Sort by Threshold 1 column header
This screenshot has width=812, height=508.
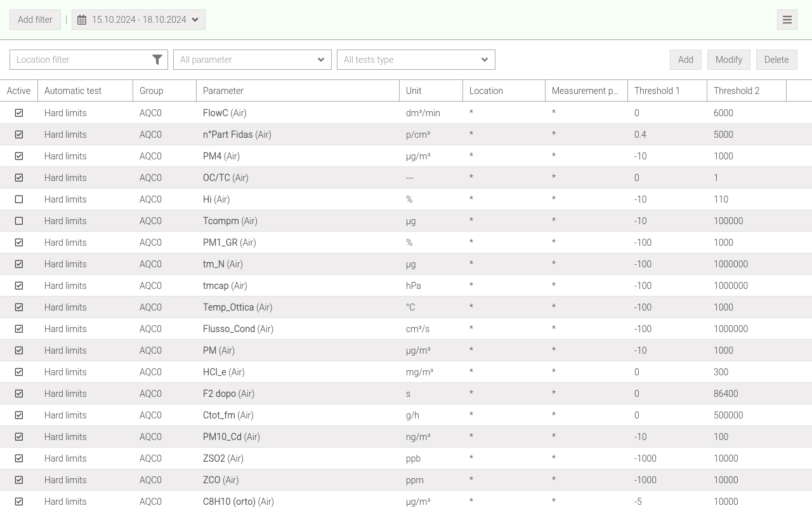[667, 91]
